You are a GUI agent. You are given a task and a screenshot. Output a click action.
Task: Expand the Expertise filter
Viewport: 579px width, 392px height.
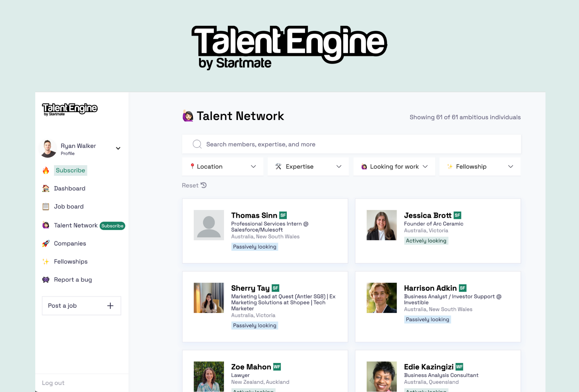308,166
